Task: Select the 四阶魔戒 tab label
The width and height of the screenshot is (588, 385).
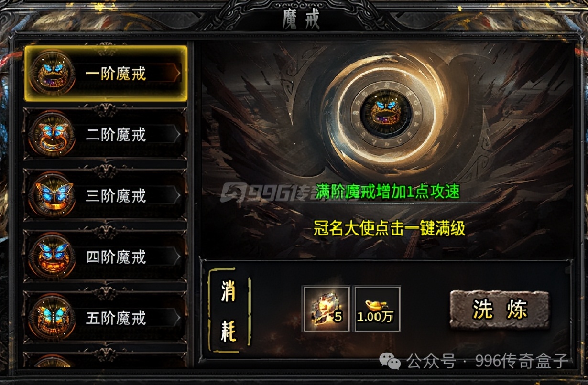Action: pyautogui.click(x=116, y=257)
